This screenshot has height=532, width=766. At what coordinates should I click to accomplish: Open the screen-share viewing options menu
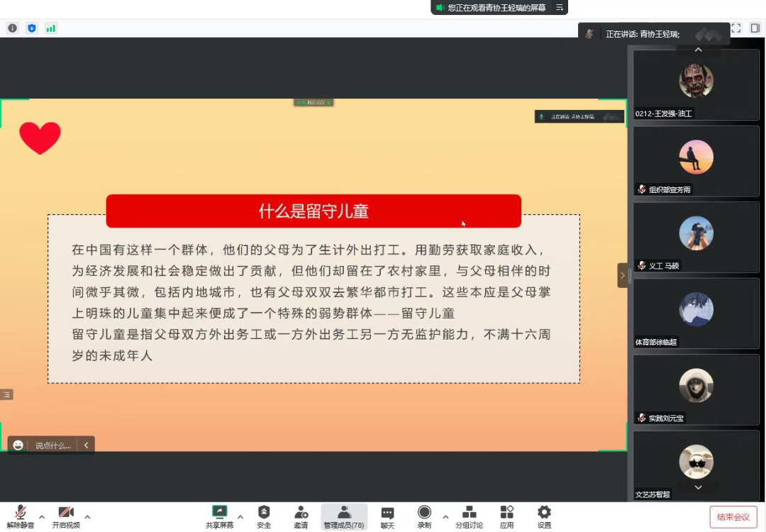point(560,8)
